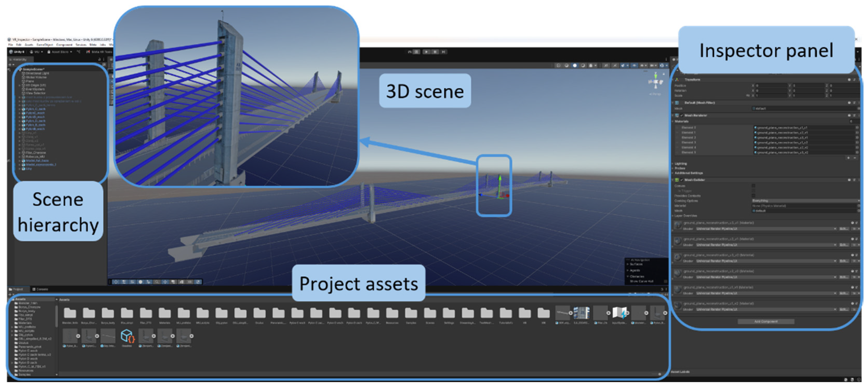Click the plus button below the Materials list
This screenshot has width=868, height=387.
848,158
